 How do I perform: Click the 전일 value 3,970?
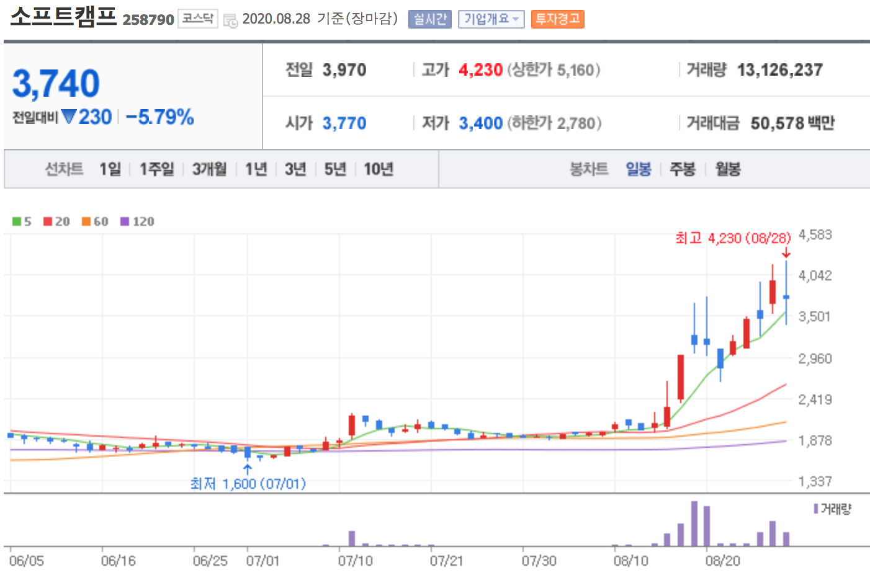click(x=344, y=70)
